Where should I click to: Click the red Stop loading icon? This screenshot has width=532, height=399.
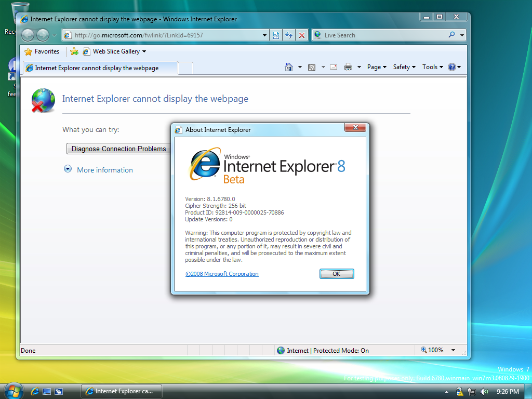[x=302, y=35]
